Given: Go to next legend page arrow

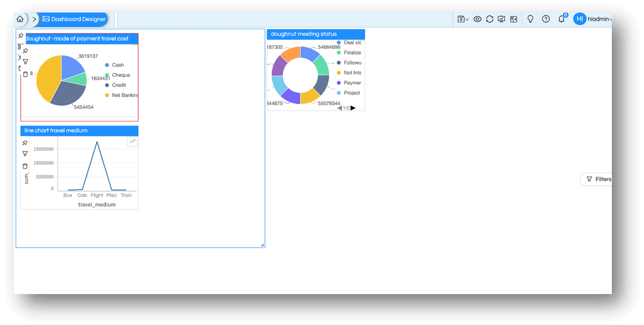Looking at the screenshot, I should tap(353, 108).
